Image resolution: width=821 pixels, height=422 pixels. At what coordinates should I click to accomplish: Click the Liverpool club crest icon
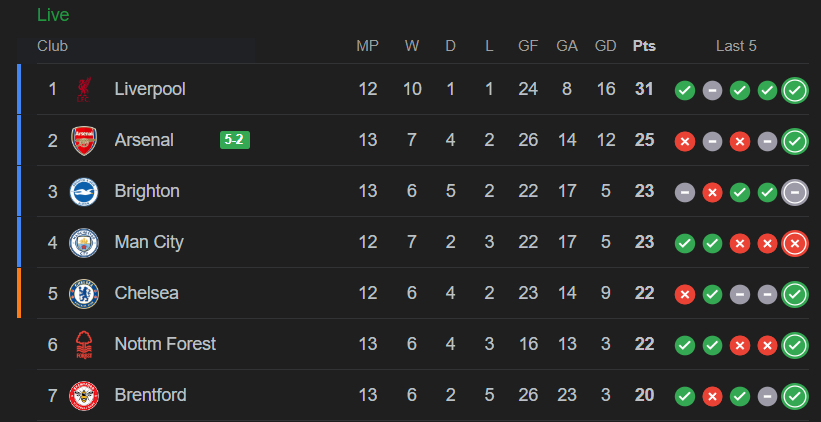click(84, 90)
